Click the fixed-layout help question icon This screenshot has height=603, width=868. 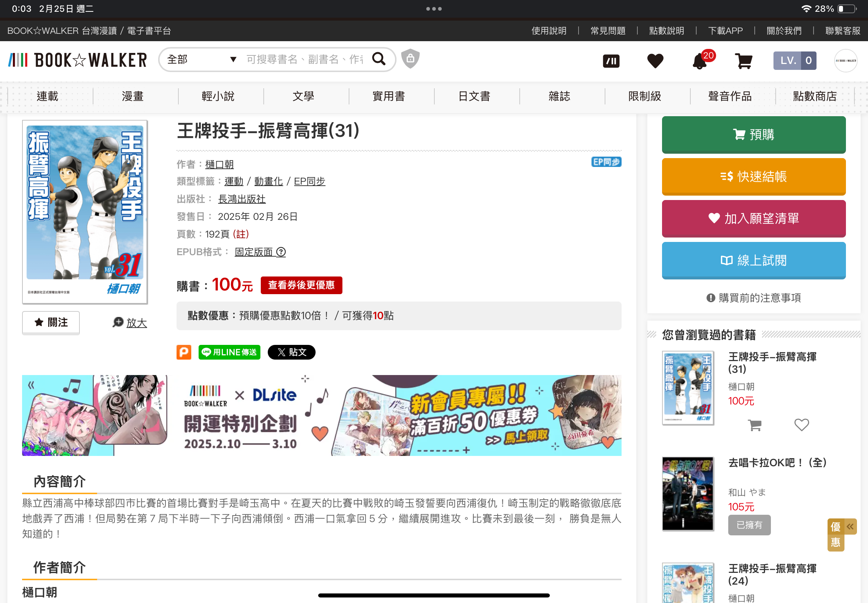pyautogui.click(x=281, y=251)
